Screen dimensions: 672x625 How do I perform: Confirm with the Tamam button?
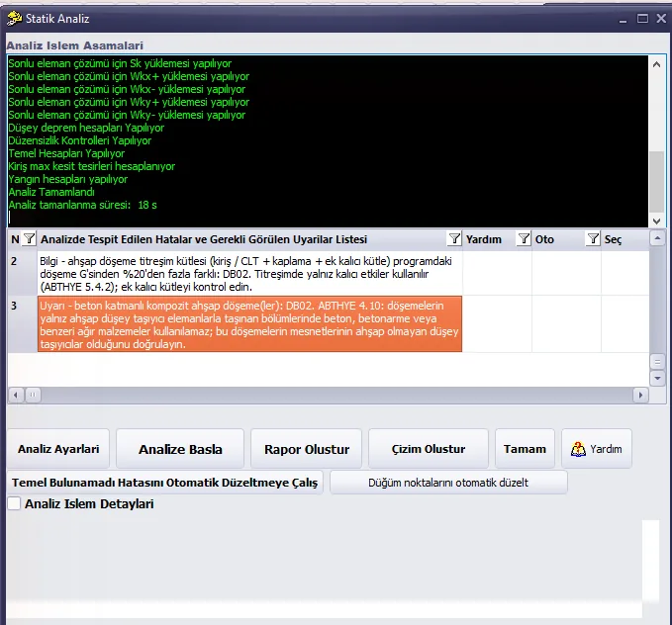pyautogui.click(x=525, y=449)
